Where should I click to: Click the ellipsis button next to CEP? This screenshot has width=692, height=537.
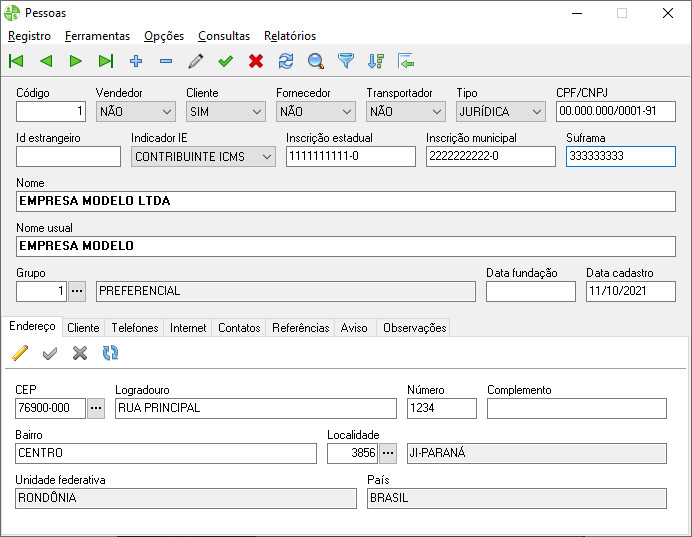96,408
